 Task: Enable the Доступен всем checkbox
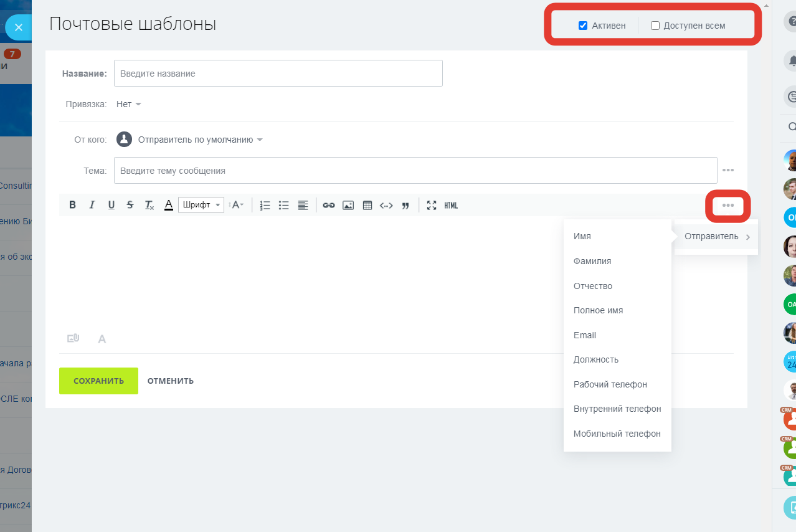point(655,26)
